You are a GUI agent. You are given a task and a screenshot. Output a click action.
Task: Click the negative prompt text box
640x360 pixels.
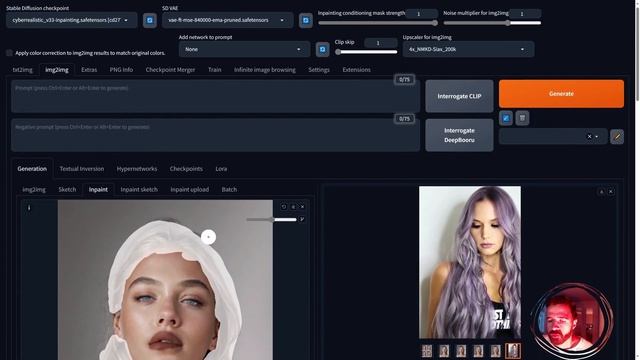point(216,135)
